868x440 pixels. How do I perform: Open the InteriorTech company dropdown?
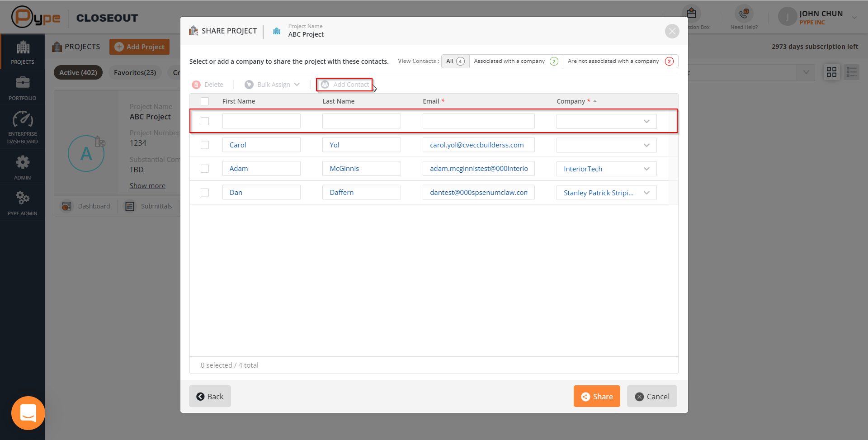point(606,169)
